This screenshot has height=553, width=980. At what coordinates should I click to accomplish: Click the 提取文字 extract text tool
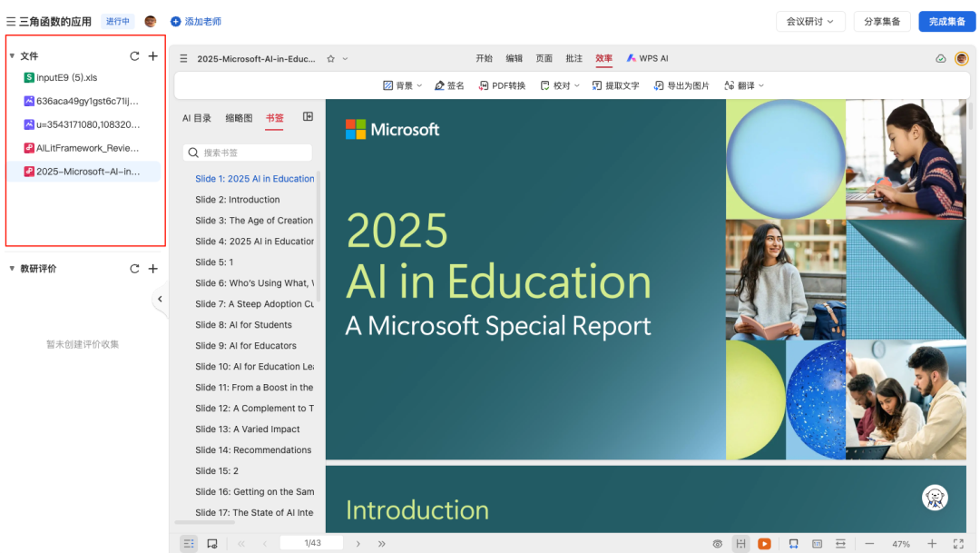pos(615,85)
